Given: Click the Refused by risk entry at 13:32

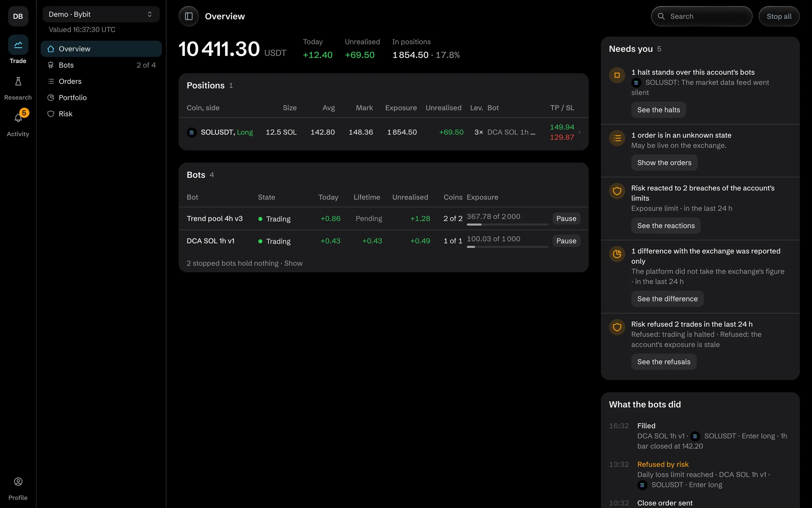Looking at the screenshot, I should [x=700, y=474].
